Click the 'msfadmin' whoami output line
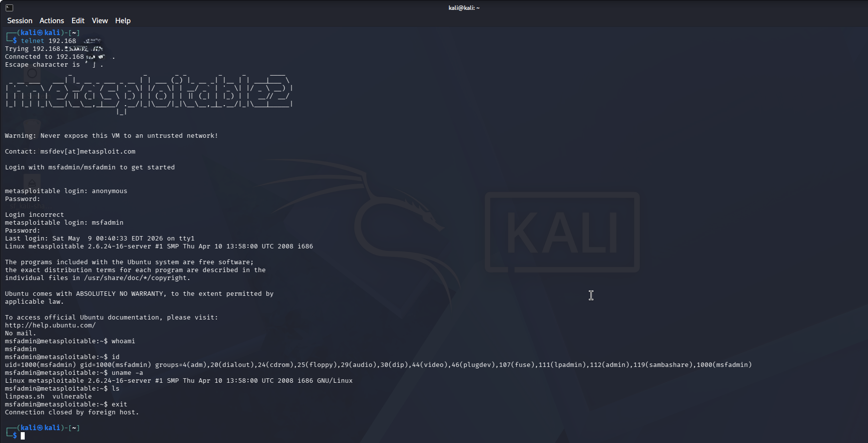The height and width of the screenshot is (443, 868). click(x=21, y=349)
